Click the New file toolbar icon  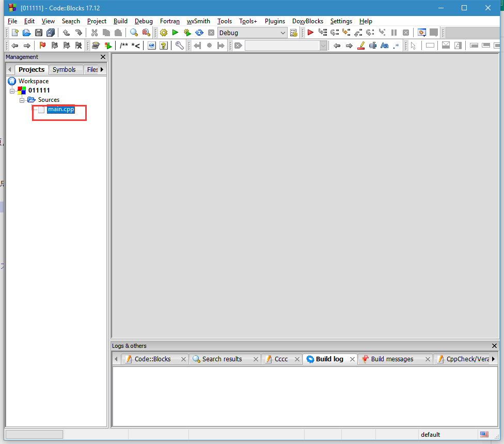point(15,33)
